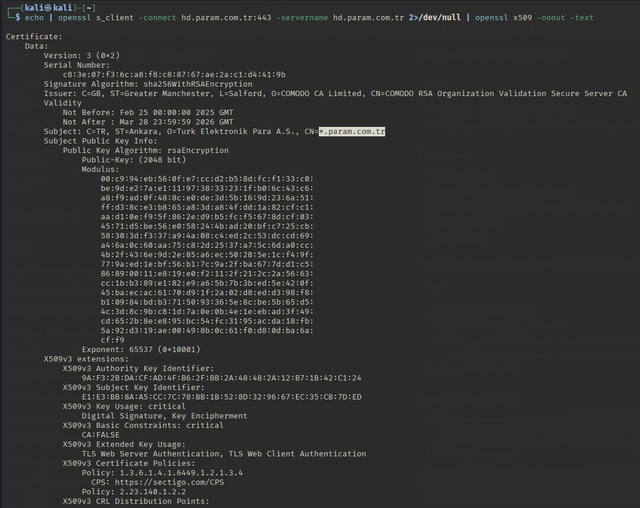Viewport: 640px width, 508px height.
Task: Click 'Digital Signature, Key Encipherment' line
Action: [x=164, y=416]
